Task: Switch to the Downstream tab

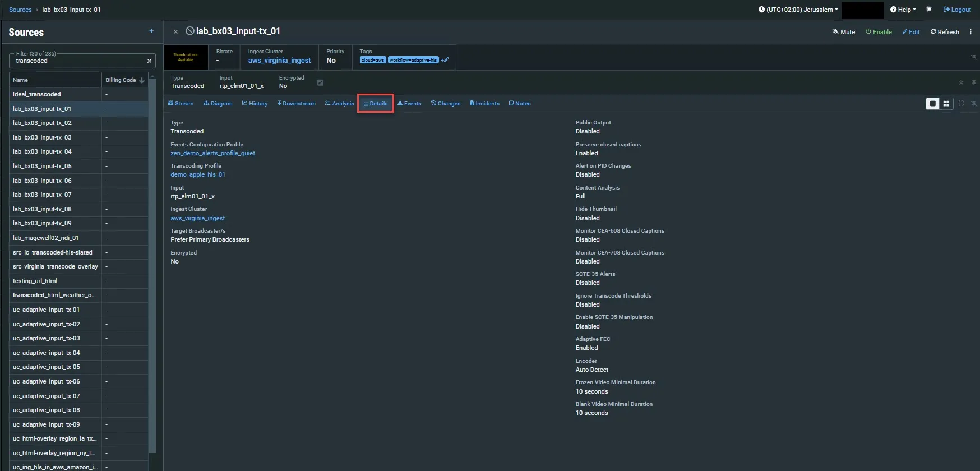Action: click(296, 104)
